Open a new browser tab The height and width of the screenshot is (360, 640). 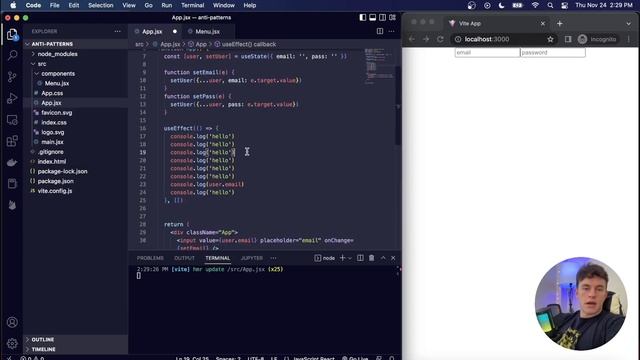(560, 24)
